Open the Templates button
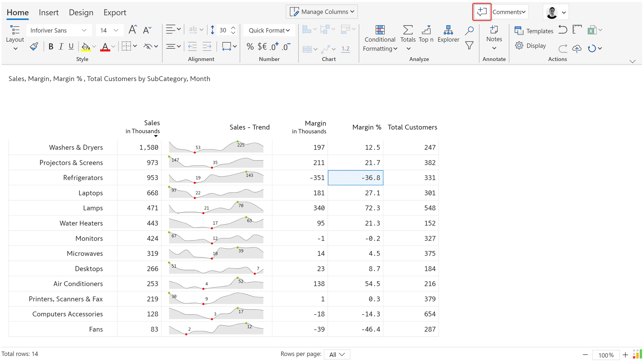Screen dimensions: 644x363 534,31
